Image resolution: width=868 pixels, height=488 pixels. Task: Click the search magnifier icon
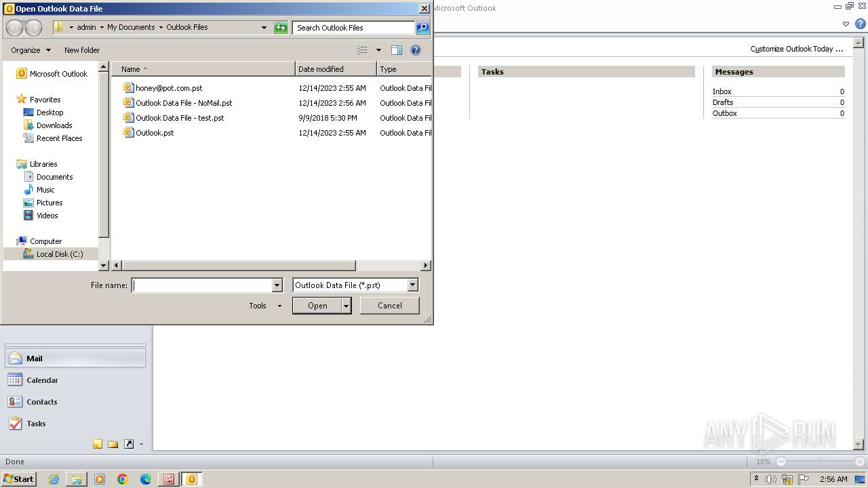(422, 28)
